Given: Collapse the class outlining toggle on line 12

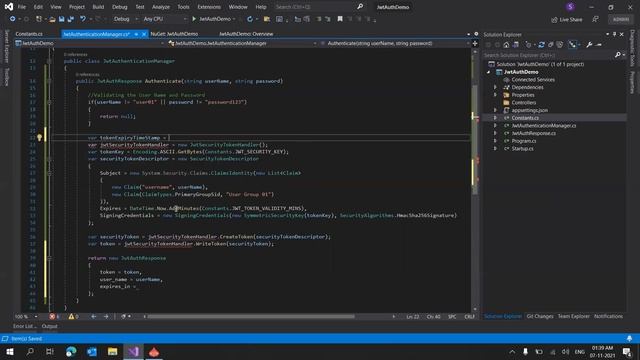Looking at the screenshot, I should (49, 61).
